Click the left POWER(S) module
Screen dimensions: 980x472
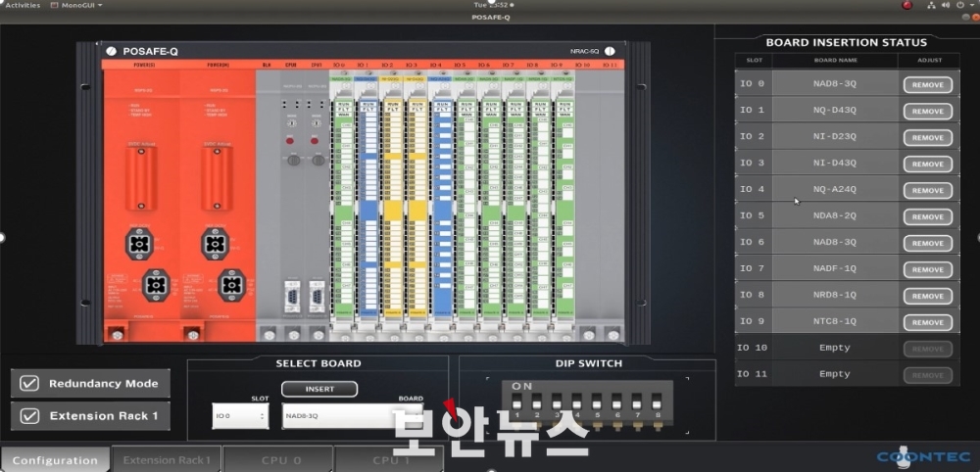(x=141, y=206)
